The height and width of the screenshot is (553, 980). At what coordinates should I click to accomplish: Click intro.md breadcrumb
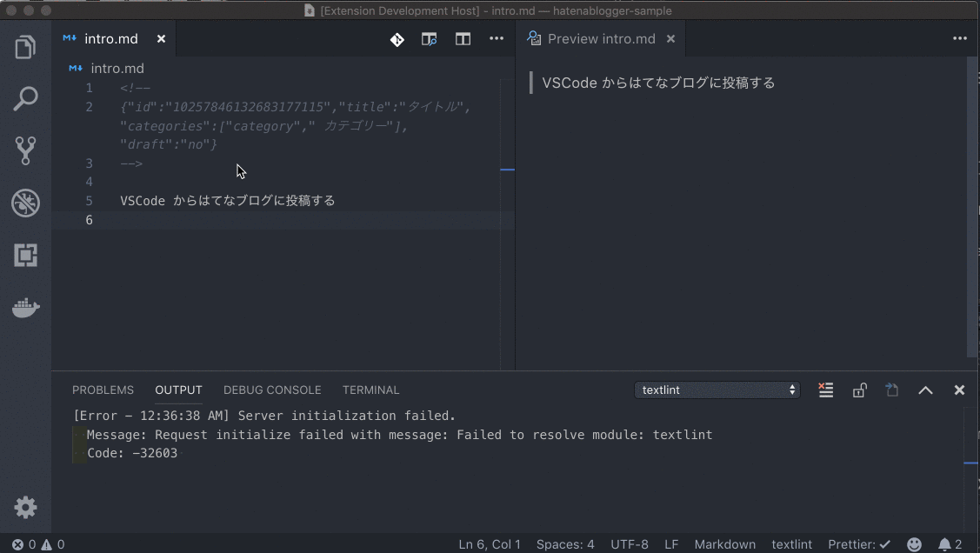point(117,68)
